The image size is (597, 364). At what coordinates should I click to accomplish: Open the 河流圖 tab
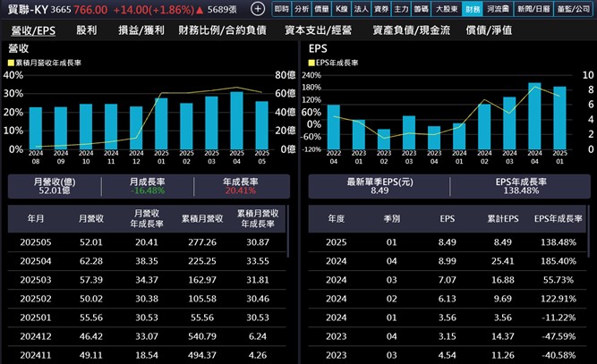click(x=498, y=9)
